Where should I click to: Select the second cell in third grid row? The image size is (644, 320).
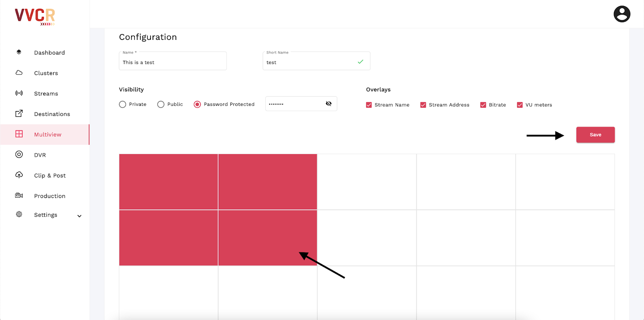coord(268,293)
